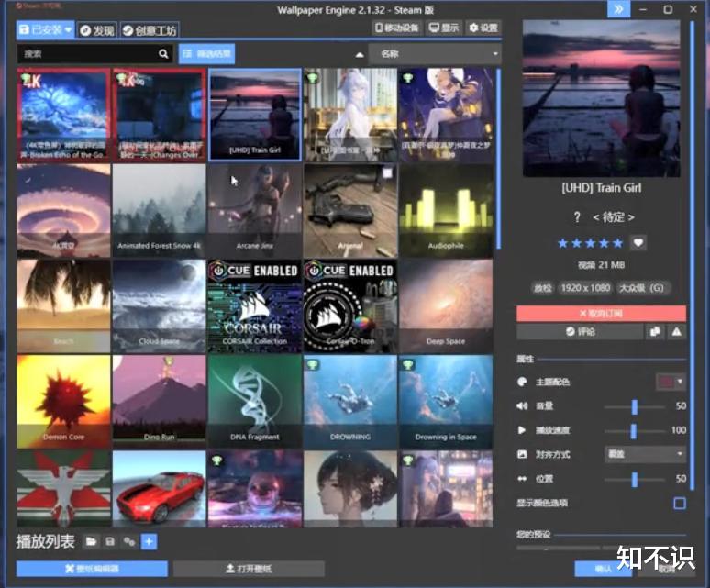The image size is (710, 588).
Task: Expand the Installed tab dropdown arrow
Action: (x=69, y=30)
